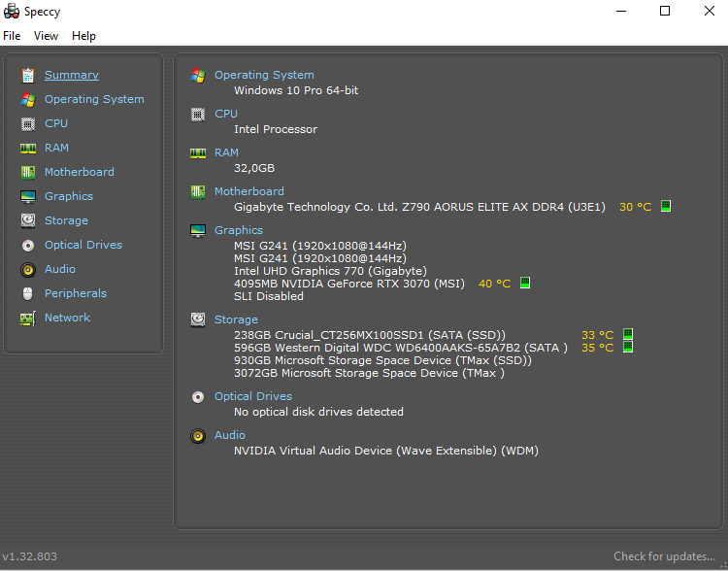The height and width of the screenshot is (571, 728).
Task: Click the Gigabyte Z790 AORUS ELITE motherboard text
Action: pos(419,207)
